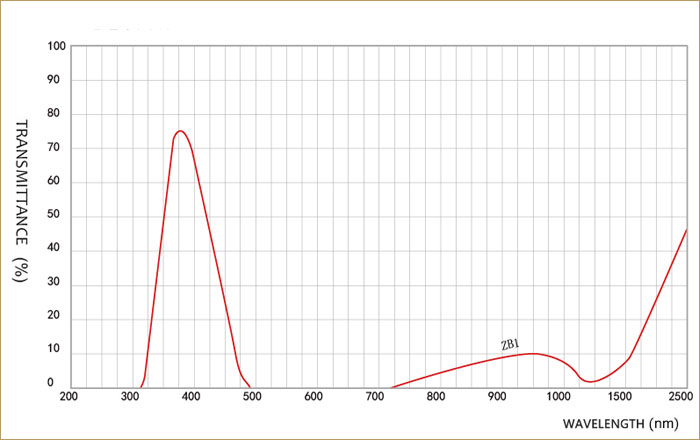The image size is (700, 440).
Task: Click the broad curve maximum under the ZB1 label
Action: point(535,353)
